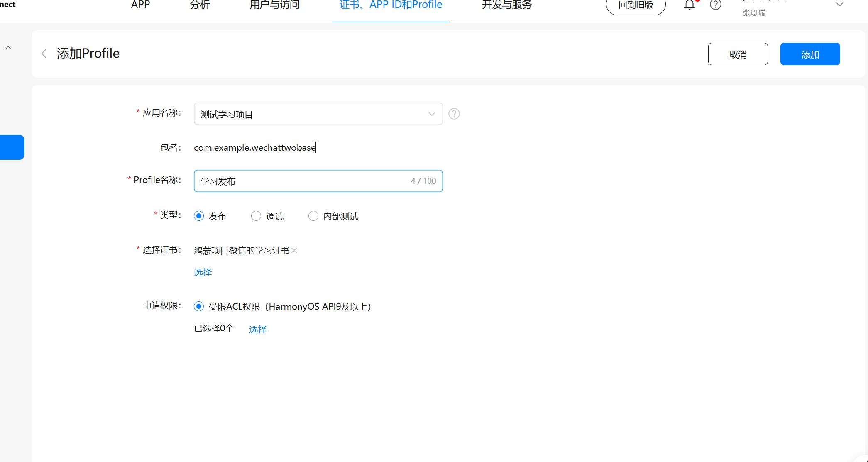Click 选择 link under certificate

point(203,272)
